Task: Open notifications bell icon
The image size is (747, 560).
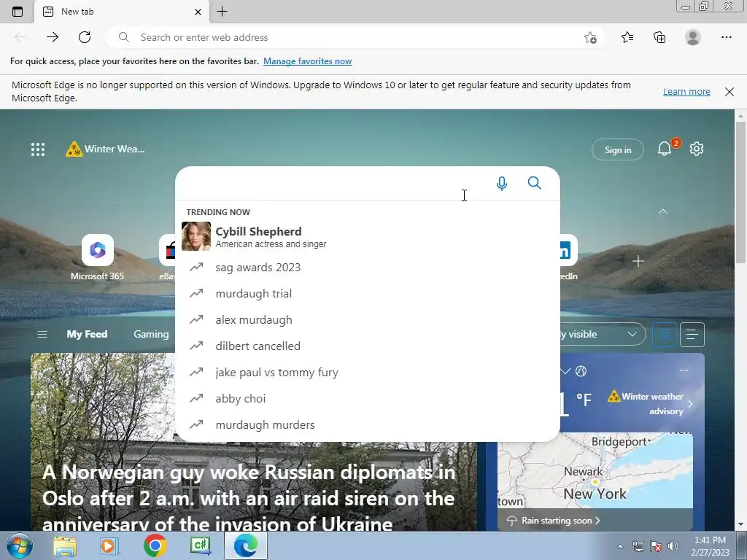Action: click(x=665, y=149)
